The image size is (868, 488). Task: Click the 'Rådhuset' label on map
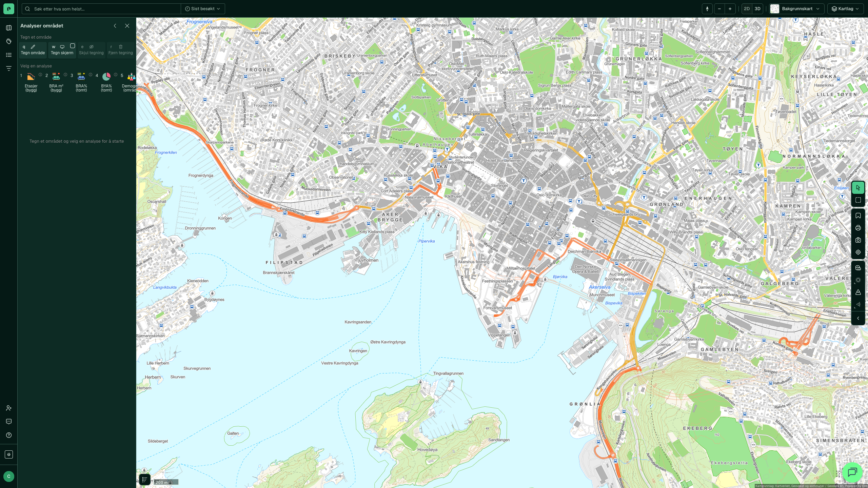(453, 196)
